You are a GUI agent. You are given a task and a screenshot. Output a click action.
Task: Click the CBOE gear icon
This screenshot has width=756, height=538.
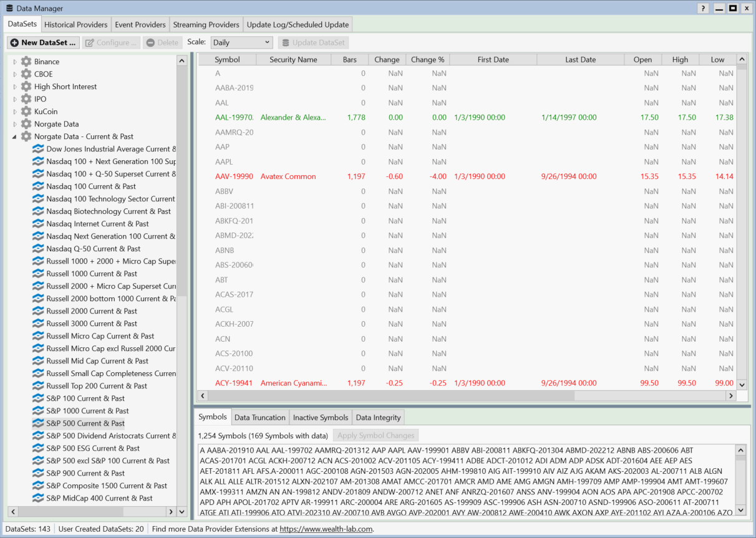[26, 74]
